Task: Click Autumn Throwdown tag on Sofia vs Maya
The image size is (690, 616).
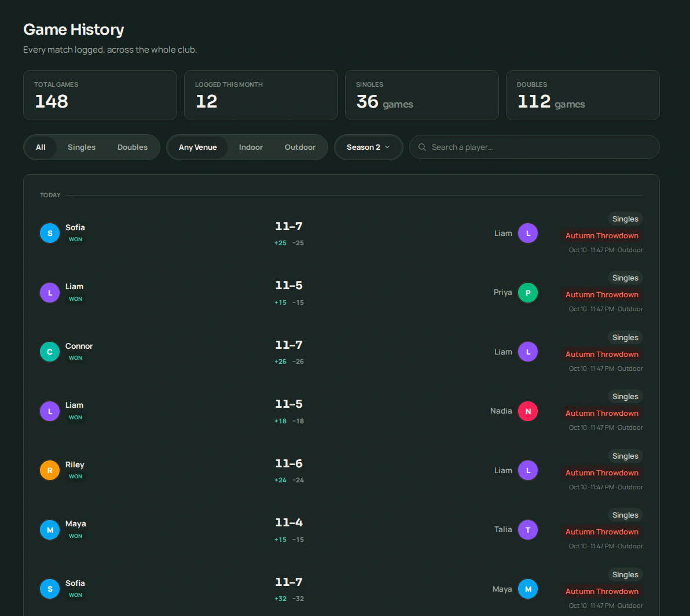Action: coord(601,591)
